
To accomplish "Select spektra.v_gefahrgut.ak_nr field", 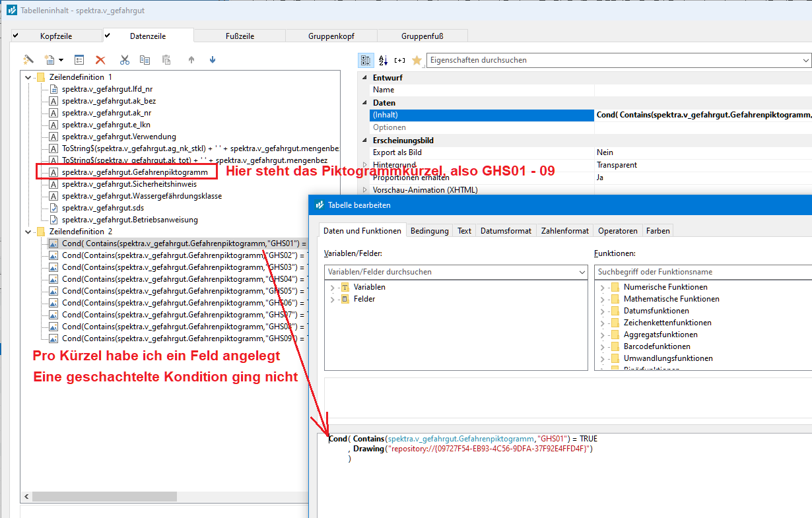I will [106, 113].
